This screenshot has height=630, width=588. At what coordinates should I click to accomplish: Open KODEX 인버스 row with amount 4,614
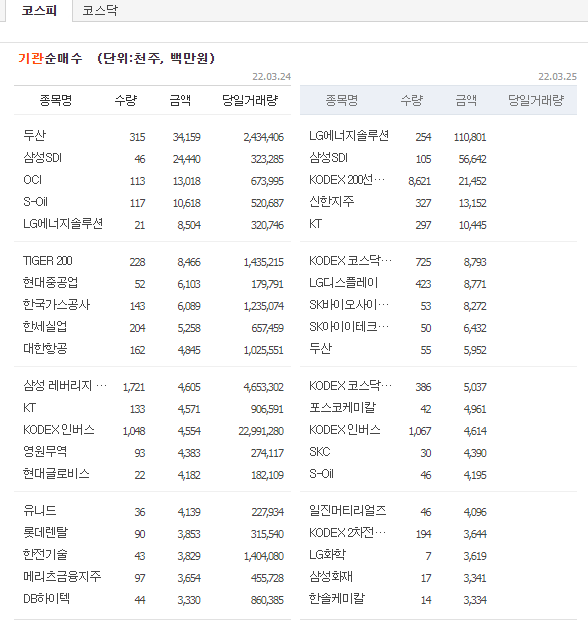[345, 430]
